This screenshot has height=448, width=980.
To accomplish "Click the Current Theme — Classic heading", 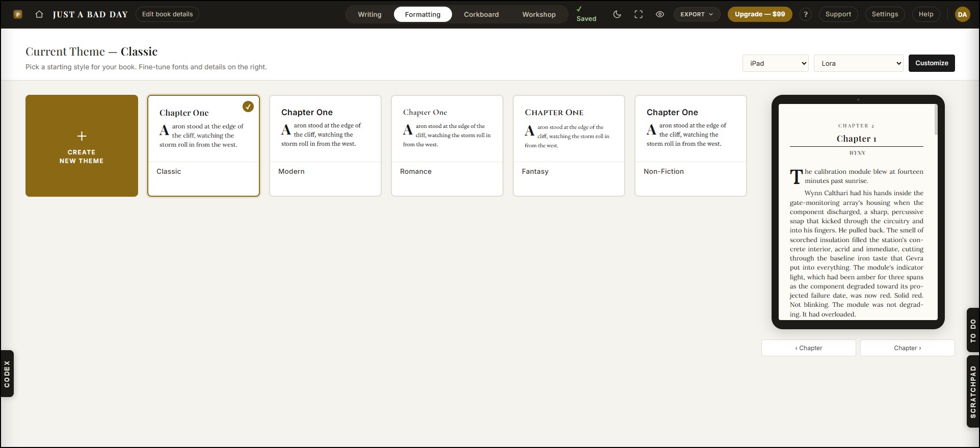I will coord(92,51).
